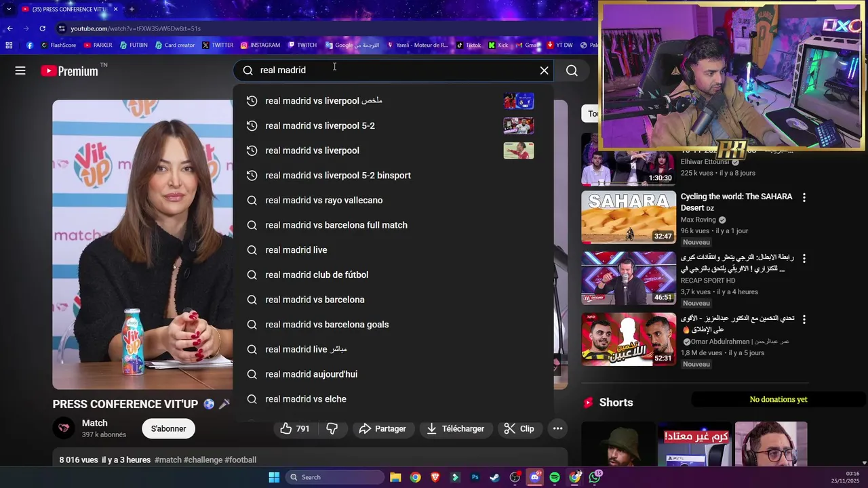This screenshot has width=868, height=488.
Task: Select suggestion real madrid vs rayo vallecano
Action: [393, 201]
